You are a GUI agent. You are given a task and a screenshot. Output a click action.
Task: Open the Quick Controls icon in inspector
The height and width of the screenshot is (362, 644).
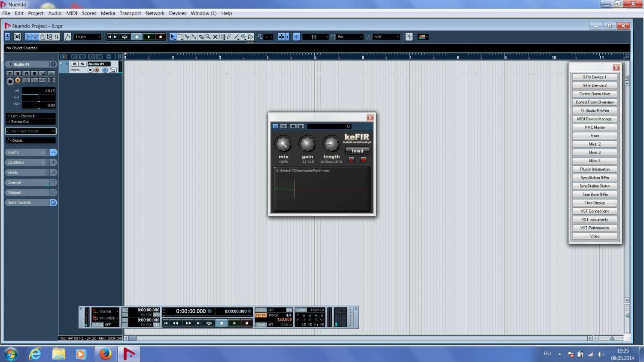click(x=53, y=203)
